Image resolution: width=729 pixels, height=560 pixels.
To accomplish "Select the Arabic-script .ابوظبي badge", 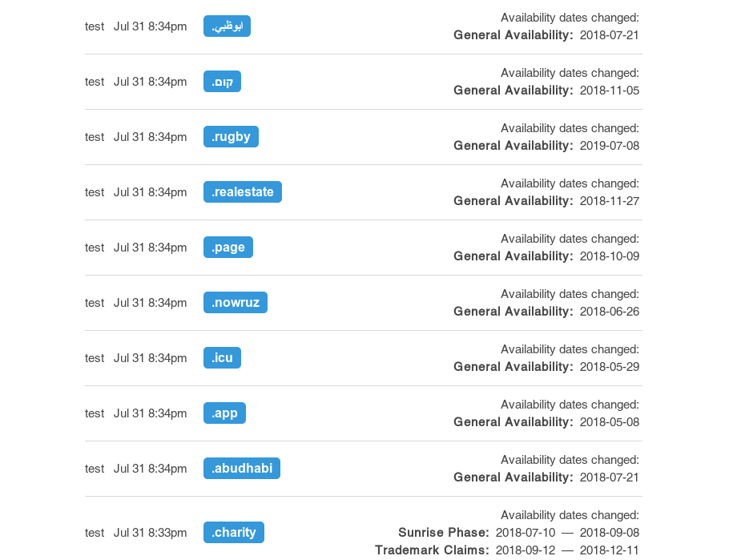I will click(x=227, y=26).
